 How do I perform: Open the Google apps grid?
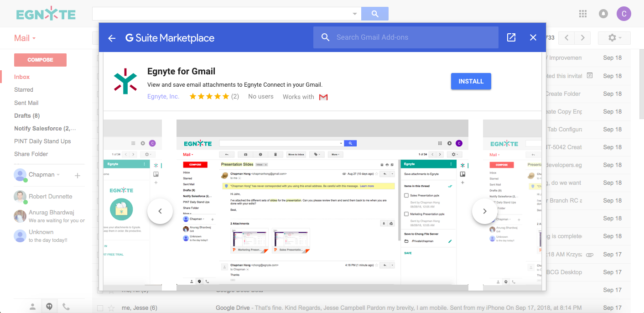(583, 14)
